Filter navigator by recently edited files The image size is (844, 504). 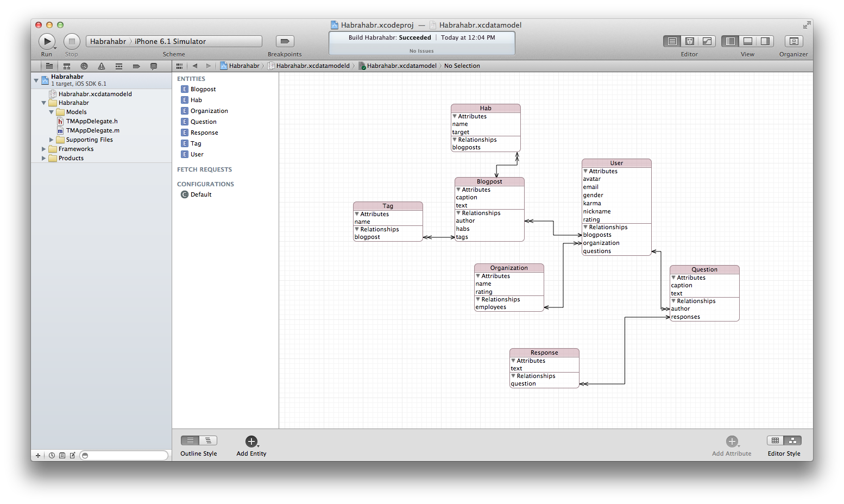(x=52, y=456)
